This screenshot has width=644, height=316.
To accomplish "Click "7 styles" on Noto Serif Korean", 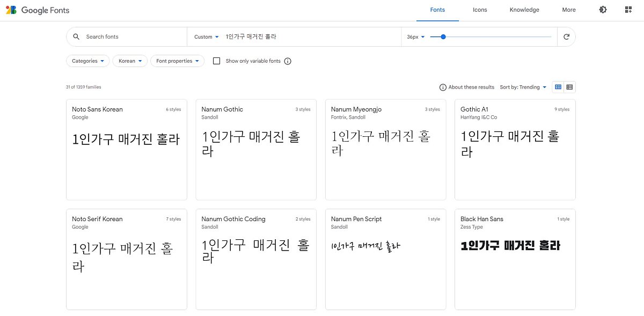I will point(173,219).
